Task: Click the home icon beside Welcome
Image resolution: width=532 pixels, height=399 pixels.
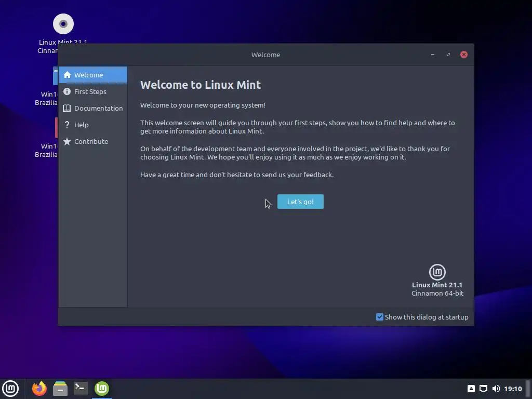Action: point(67,75)
